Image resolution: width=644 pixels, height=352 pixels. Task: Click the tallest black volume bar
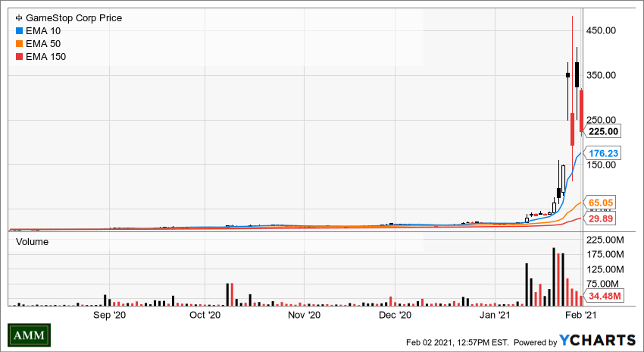pos(554,277)
